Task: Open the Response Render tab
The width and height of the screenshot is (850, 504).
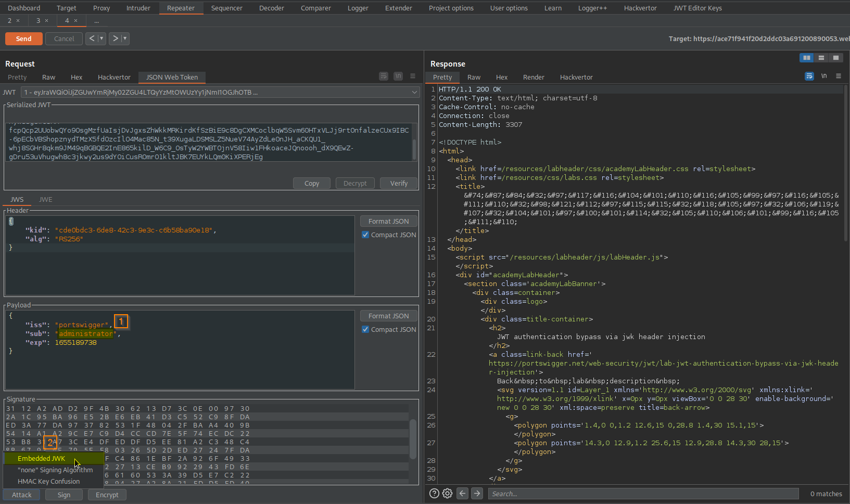Action: (534, 77)
